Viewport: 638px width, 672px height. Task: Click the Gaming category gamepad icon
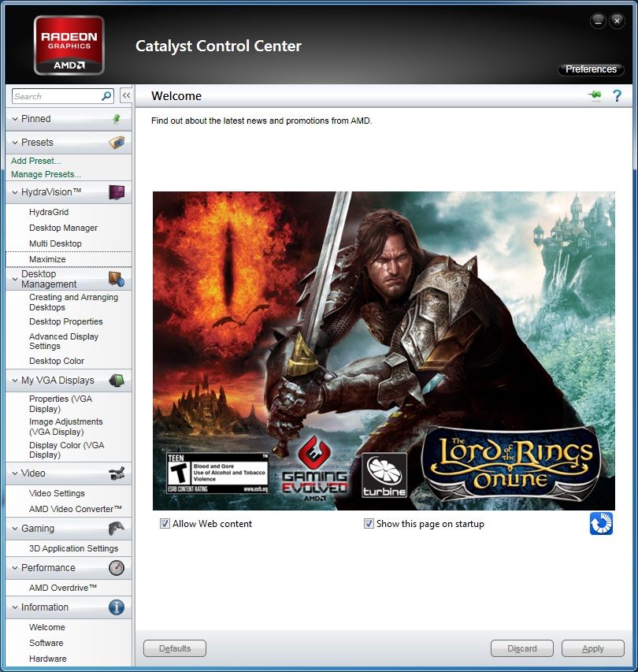(x=117, y=529)
